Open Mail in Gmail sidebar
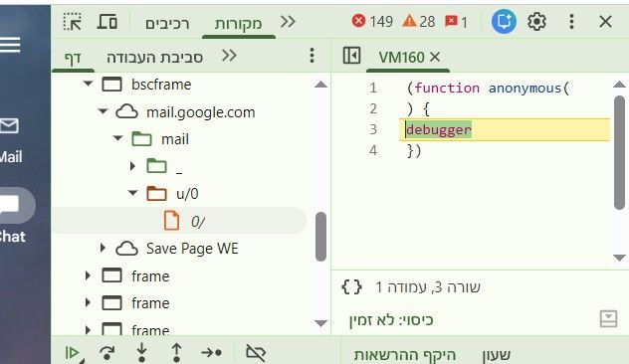 tap(11, 140)
